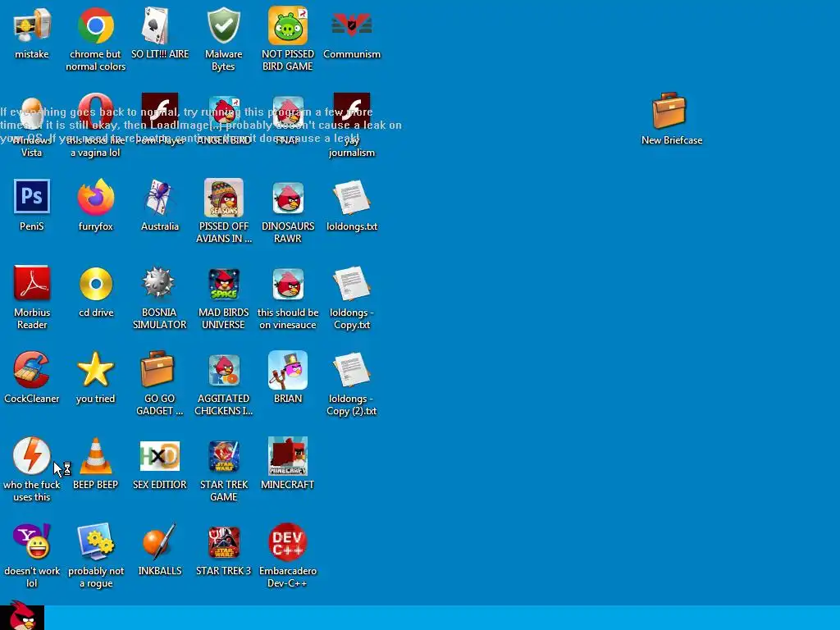Open the angry bird Start button
840x630 pixels.
click(x=22, y=616)
